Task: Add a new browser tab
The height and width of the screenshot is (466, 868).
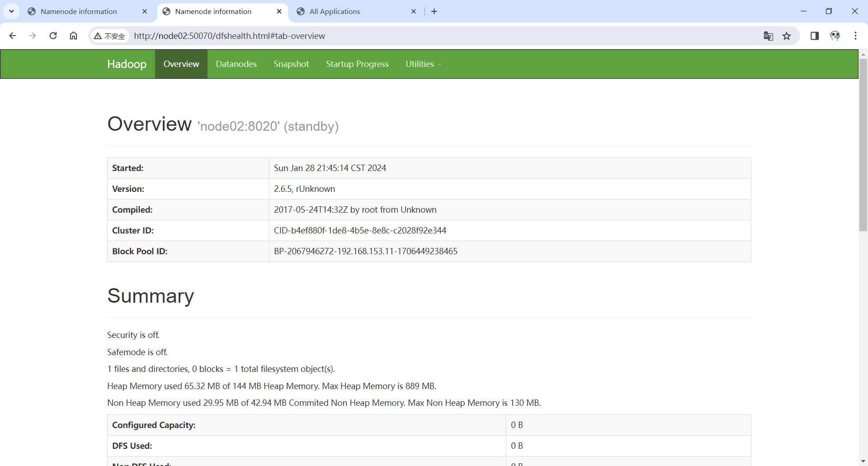Action: (434, 11)
